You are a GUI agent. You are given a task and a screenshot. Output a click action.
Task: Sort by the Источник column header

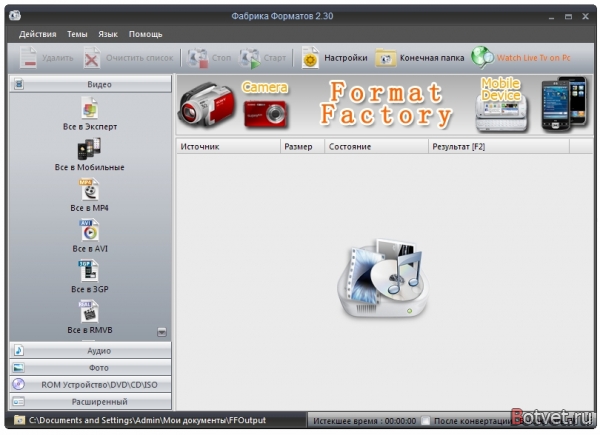point(228,147)
